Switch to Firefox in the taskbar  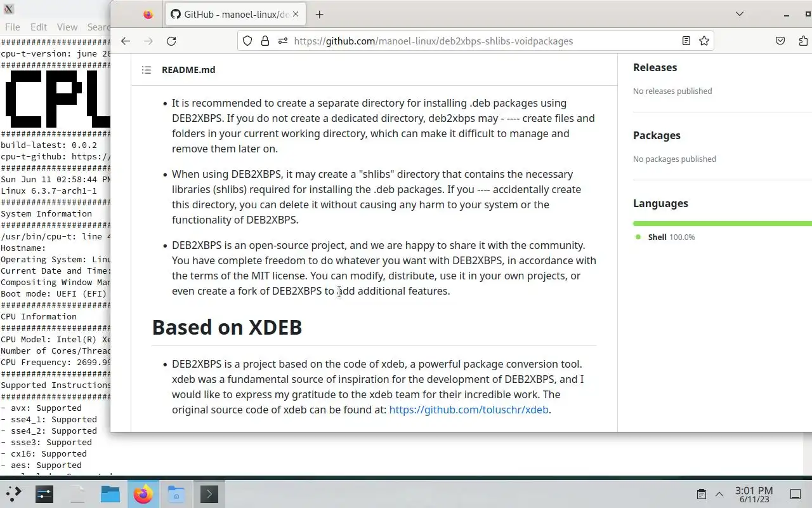143,493
